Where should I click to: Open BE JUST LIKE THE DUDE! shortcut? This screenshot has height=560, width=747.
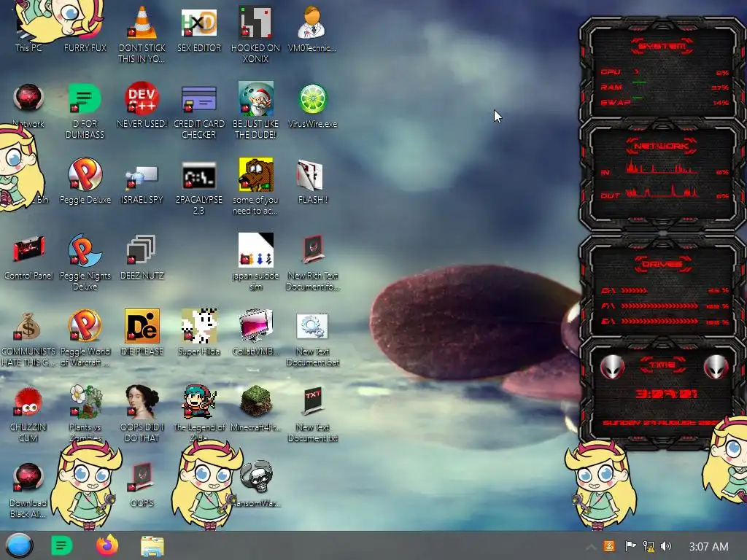pos(256,98)
